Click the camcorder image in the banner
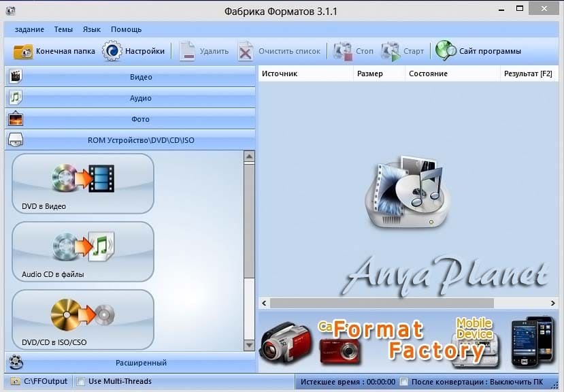The image size is (564, 392). pyautogui.click(x=286, y=343)
